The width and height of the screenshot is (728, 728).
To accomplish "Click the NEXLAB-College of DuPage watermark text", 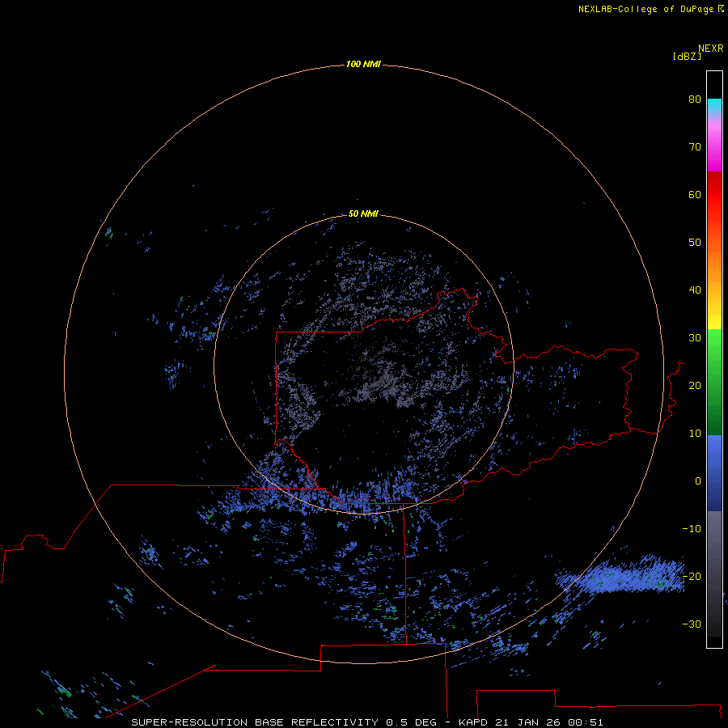I will pos(651,9).
